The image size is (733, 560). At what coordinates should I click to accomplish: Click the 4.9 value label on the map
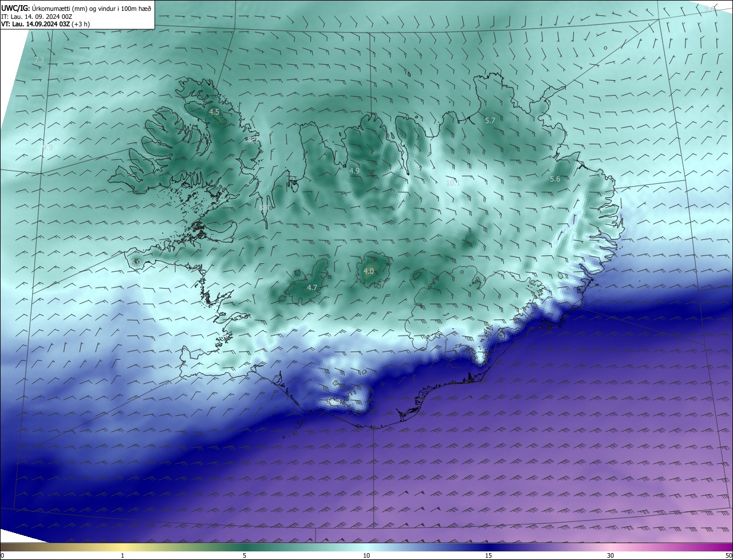(354, 171)
